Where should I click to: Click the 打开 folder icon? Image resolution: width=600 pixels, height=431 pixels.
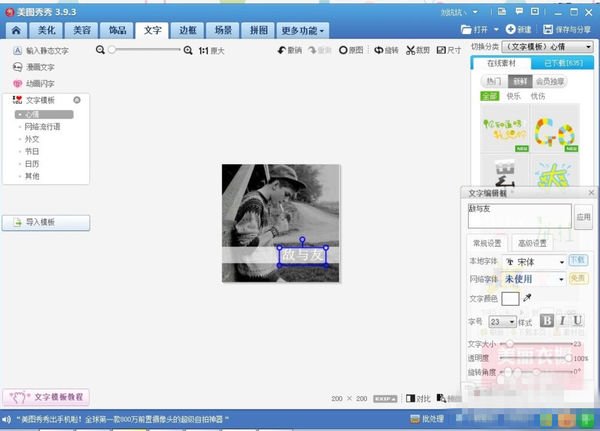[x=466, y=29]
